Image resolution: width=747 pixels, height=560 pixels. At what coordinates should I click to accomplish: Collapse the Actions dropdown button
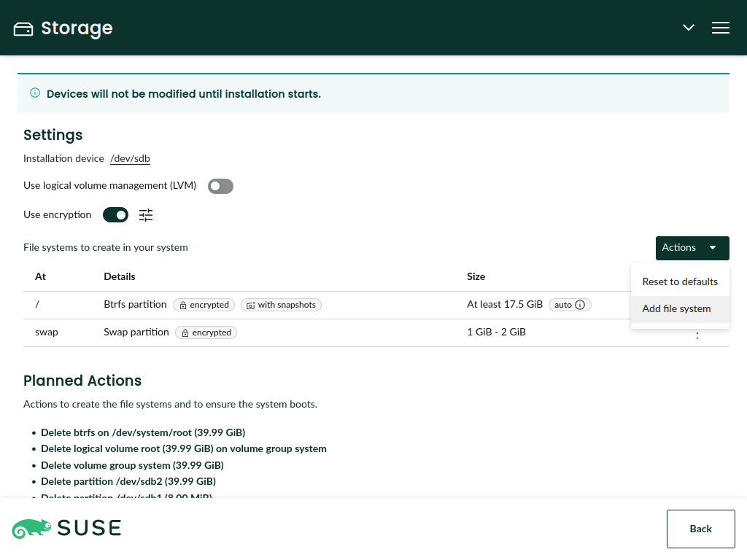coord(692,248)
